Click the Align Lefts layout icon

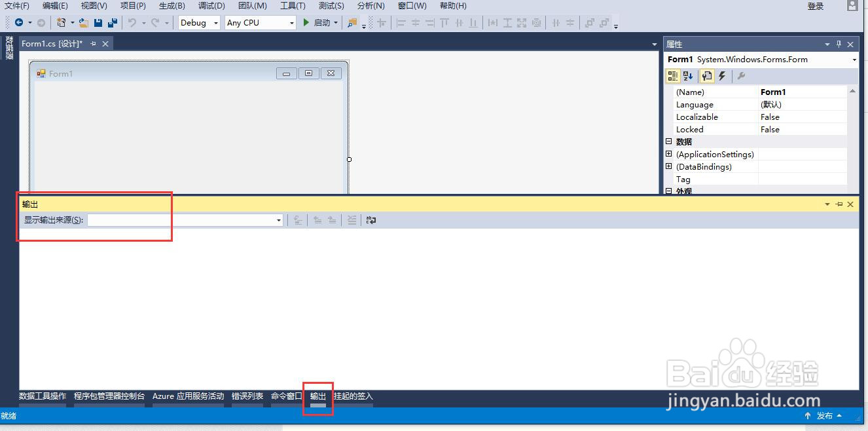[x=401, y=22]
